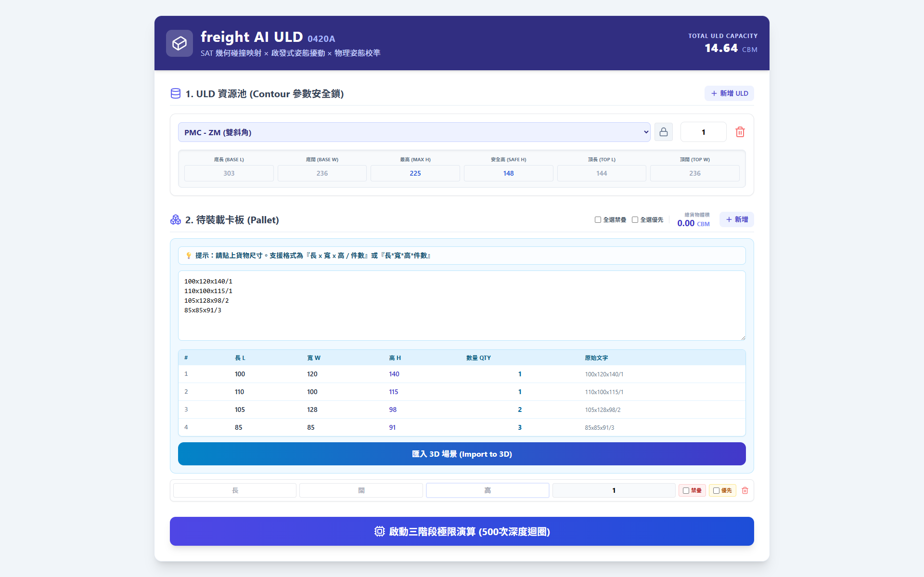Edit the 最高 (MAX H) field showing 225
Screen dimensions: 924x577
click(415, 173)
